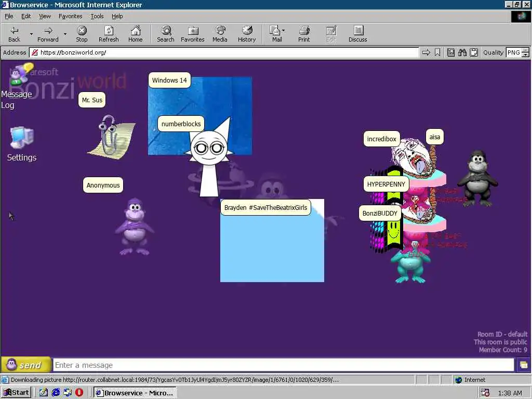Stop page loading with Stop icon
Viewport: 532px width, 399px height.
[x=82, y=34]
